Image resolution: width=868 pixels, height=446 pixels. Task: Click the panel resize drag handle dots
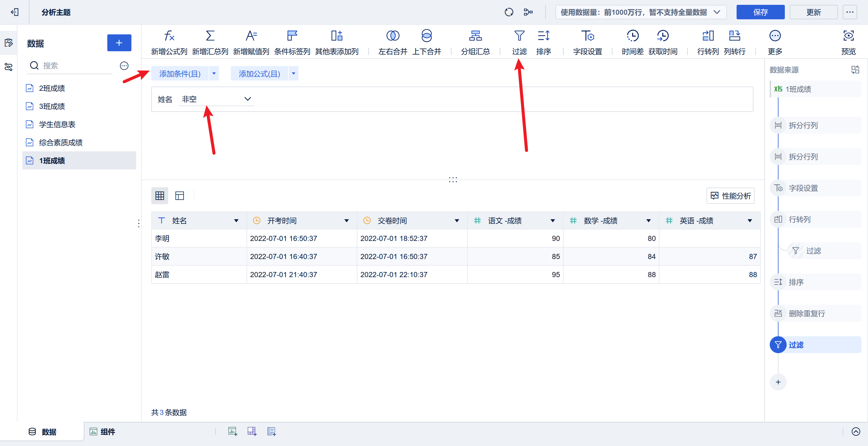[x=452, y=180]
